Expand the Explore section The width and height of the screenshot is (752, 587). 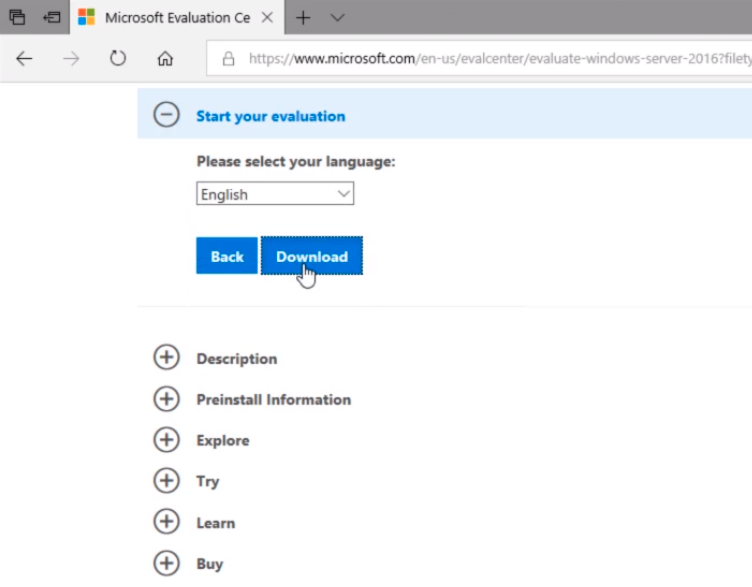166,440
